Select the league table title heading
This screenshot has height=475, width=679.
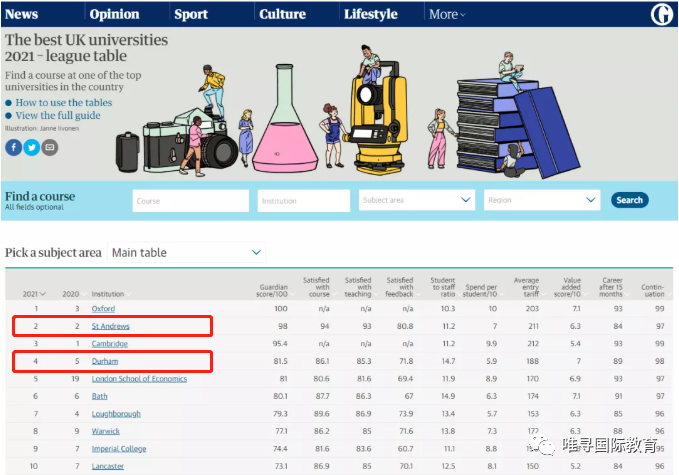(86, 48)
